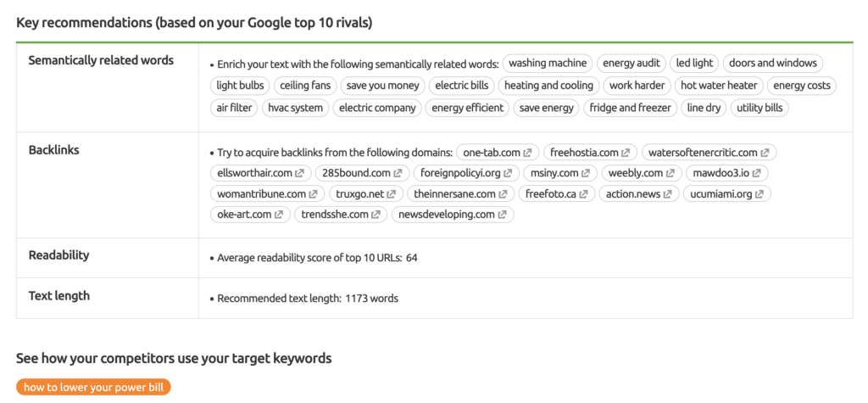Click the 'energy audit' word tag

(x=631, y=63)
